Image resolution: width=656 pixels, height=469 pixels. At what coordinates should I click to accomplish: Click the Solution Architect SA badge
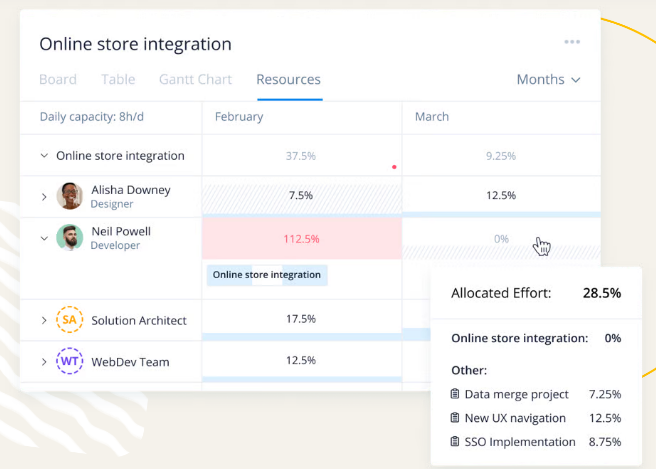[x=70, y=320]
